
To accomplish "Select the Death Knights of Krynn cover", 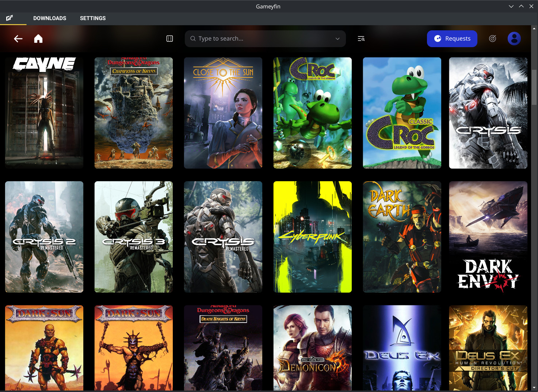I will tap(223, 348).
